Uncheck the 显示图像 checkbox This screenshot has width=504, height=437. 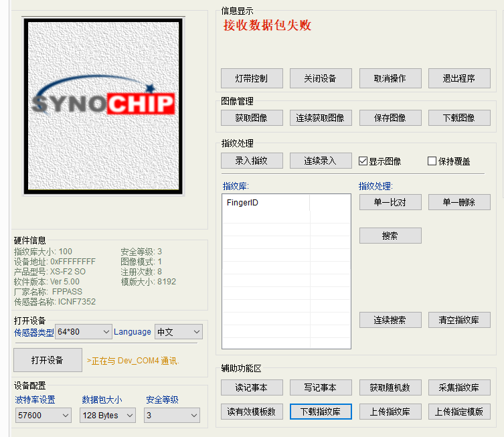click(363, 161)
